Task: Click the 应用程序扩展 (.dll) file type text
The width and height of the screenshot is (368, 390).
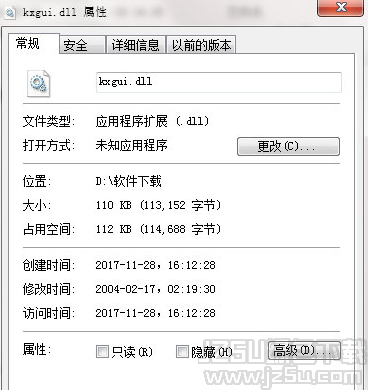Action: (152, 121)
